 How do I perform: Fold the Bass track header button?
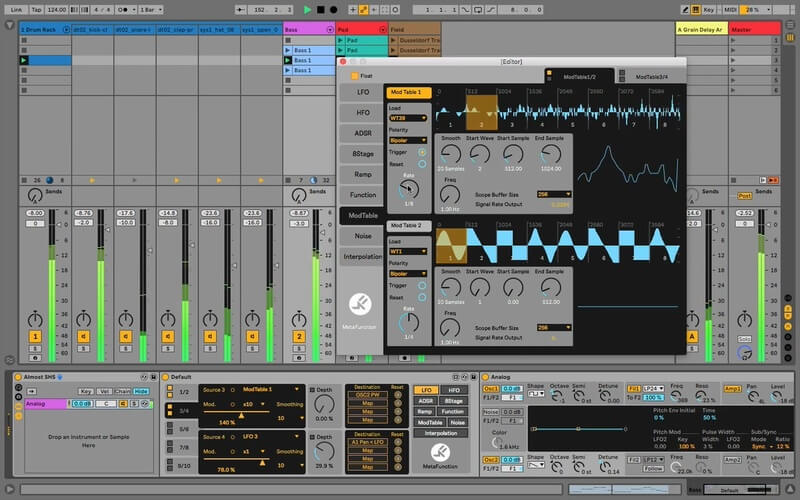coord(330,30)
